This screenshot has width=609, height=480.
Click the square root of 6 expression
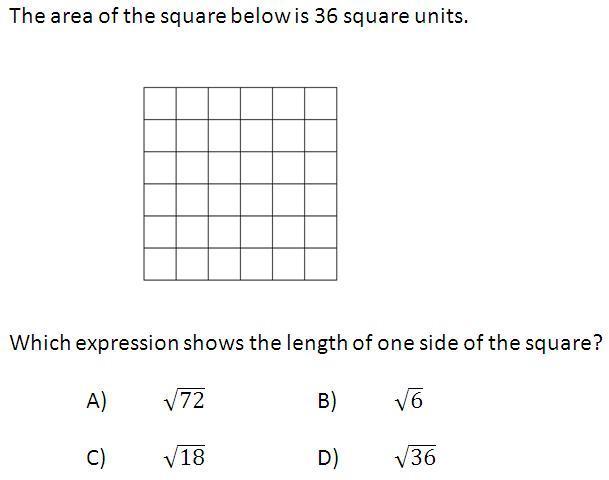tap(409, 400)
